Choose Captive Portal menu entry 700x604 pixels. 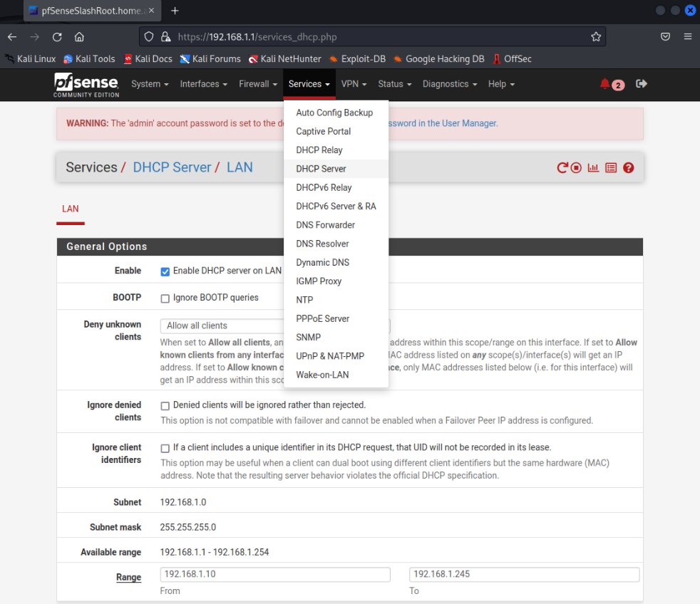click(323, 131)
